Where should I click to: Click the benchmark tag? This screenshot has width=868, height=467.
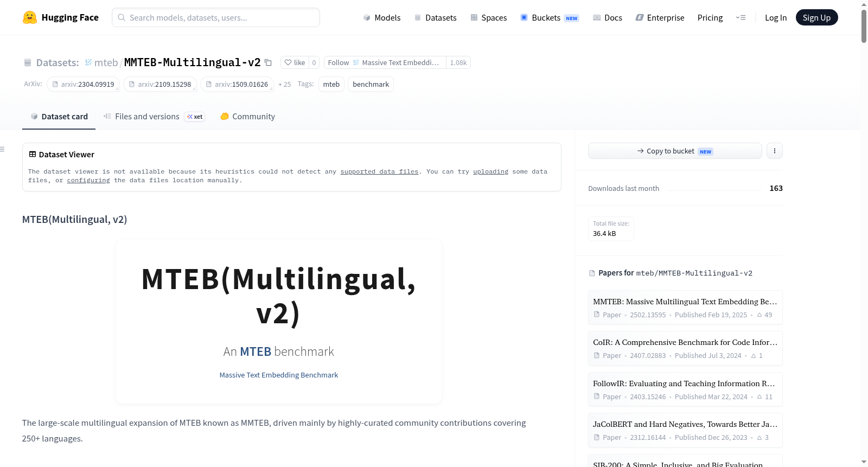click(x=371, y=84)
